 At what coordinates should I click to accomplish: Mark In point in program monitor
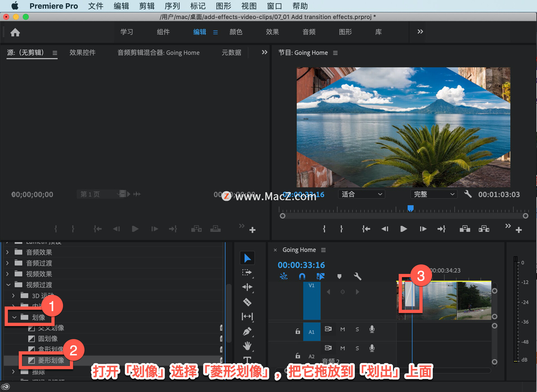pyautogui.click(x=324, y=229)
